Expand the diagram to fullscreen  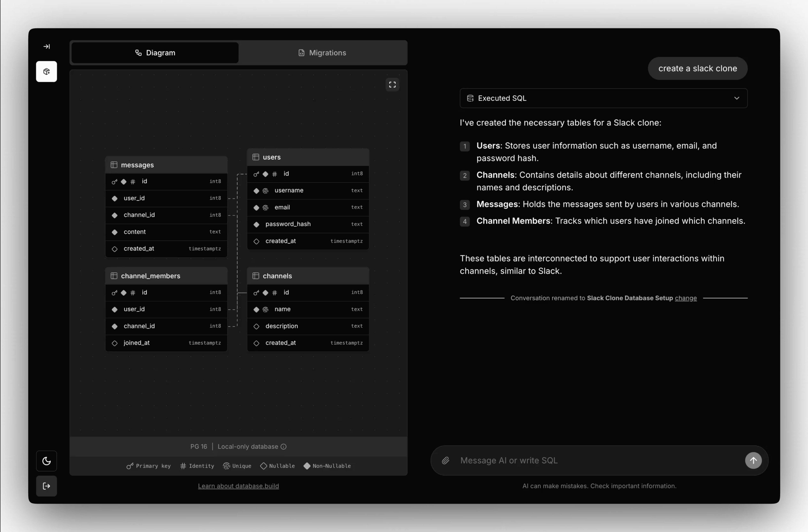pyautogui.click(x=392, y=85)
